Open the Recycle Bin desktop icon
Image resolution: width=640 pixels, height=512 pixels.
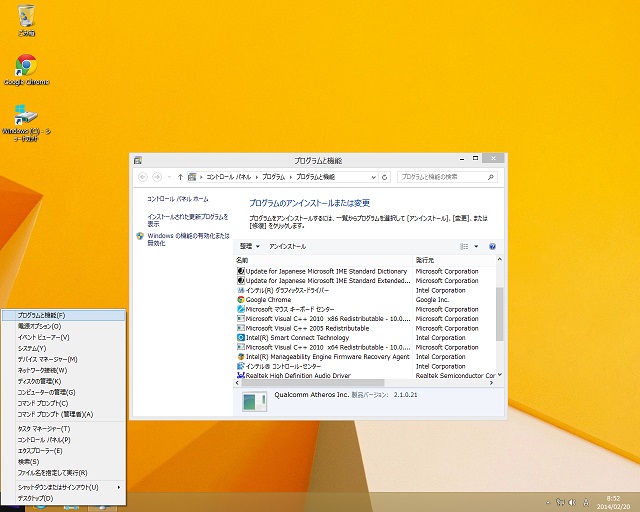(26, 17)
